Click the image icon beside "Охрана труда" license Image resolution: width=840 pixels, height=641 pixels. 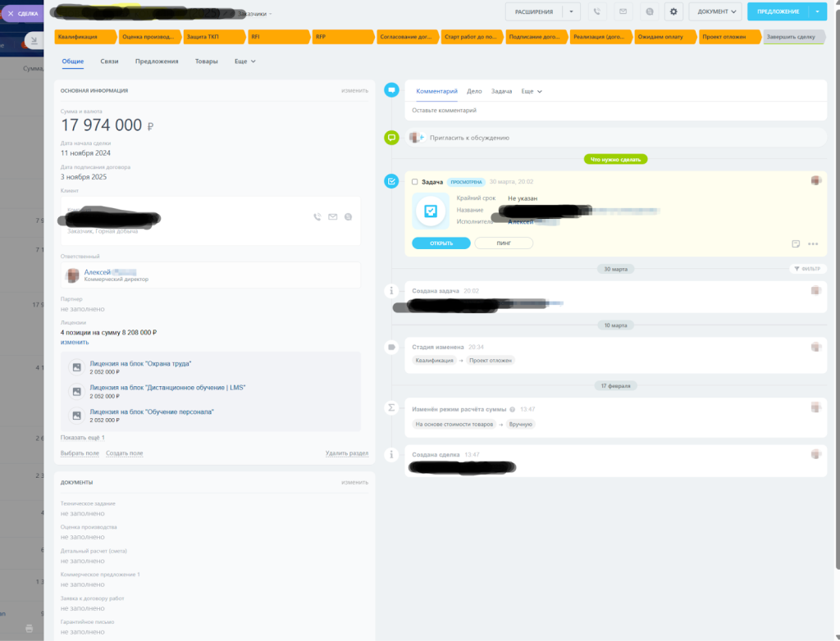tap(76, 367)
